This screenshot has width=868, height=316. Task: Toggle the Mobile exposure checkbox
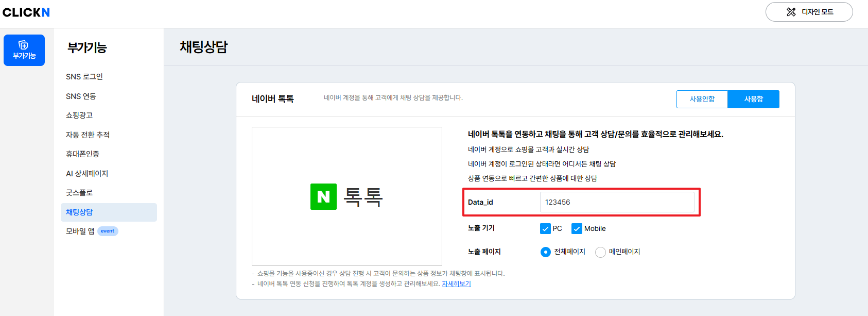577,228
